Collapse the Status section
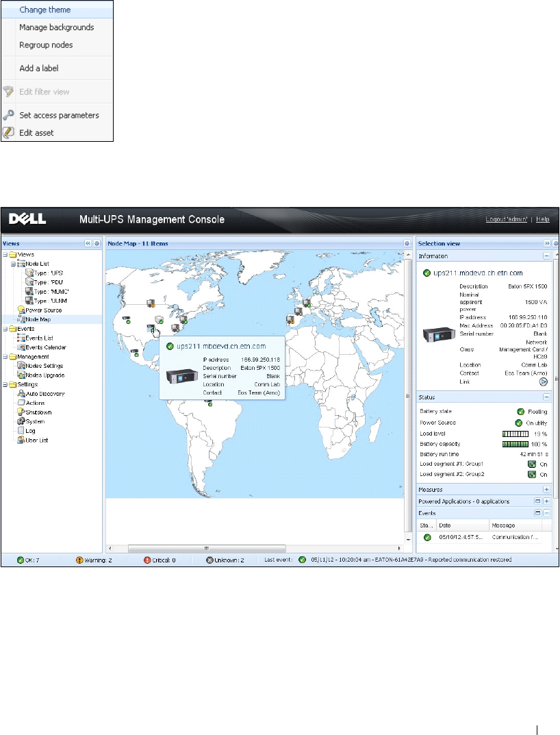This screenshot has width=560, height=735. pyautogui.click(x=546, y=397)
